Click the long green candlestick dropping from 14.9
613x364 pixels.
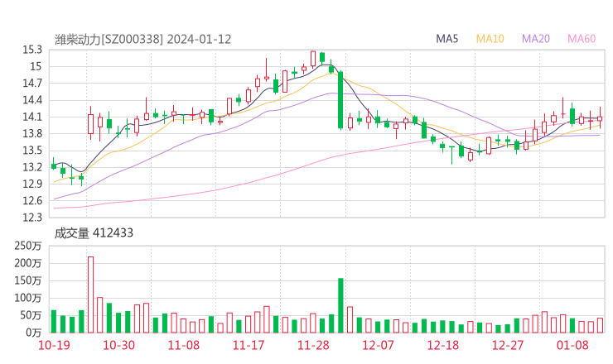341,100
